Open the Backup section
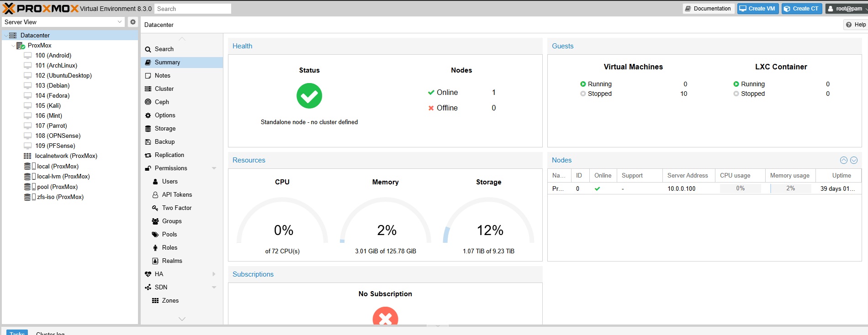Image resolution: width=868 pixels, height=335 pixels. tap(164, 141)
